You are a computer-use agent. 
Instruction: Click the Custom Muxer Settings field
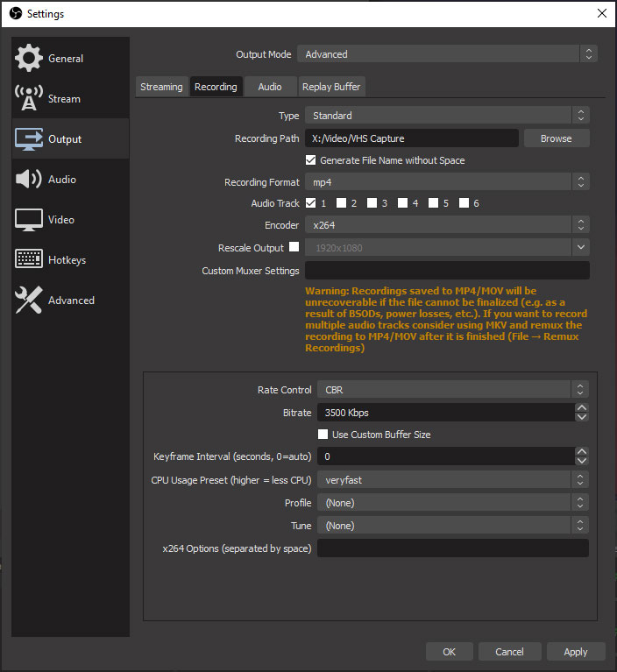[446, 271]
